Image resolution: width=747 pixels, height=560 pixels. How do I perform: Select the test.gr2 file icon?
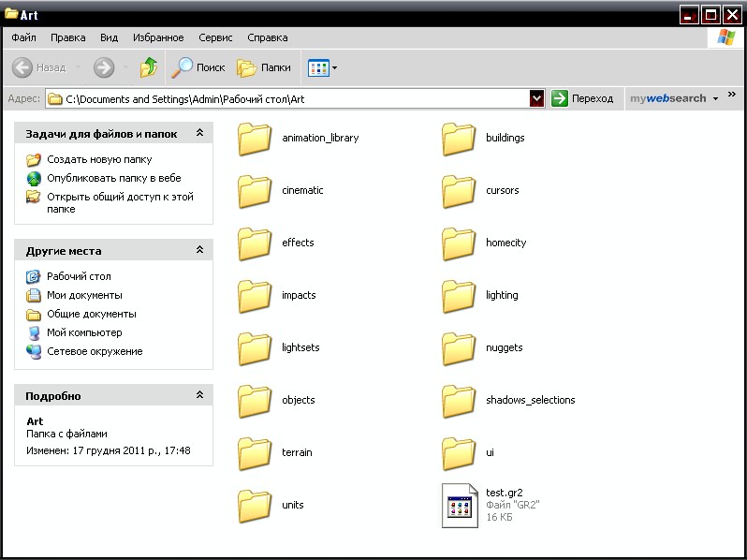[459, 505]
